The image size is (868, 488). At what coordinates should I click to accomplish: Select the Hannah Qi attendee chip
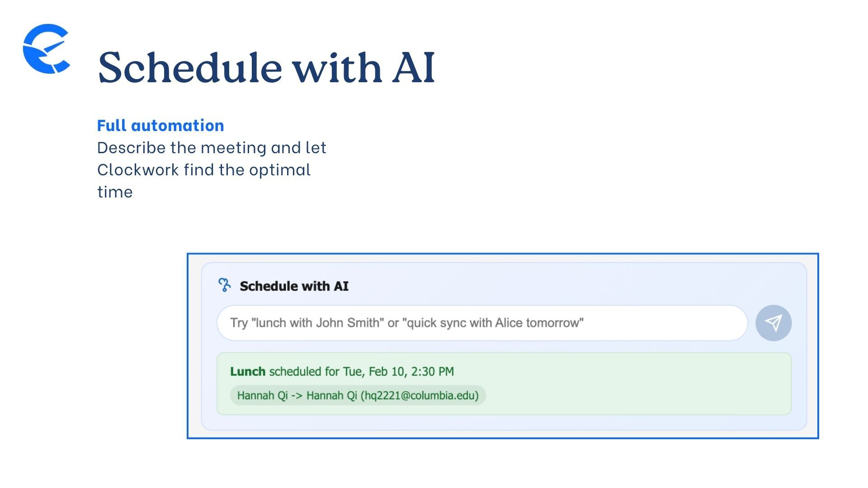point(358,395)
